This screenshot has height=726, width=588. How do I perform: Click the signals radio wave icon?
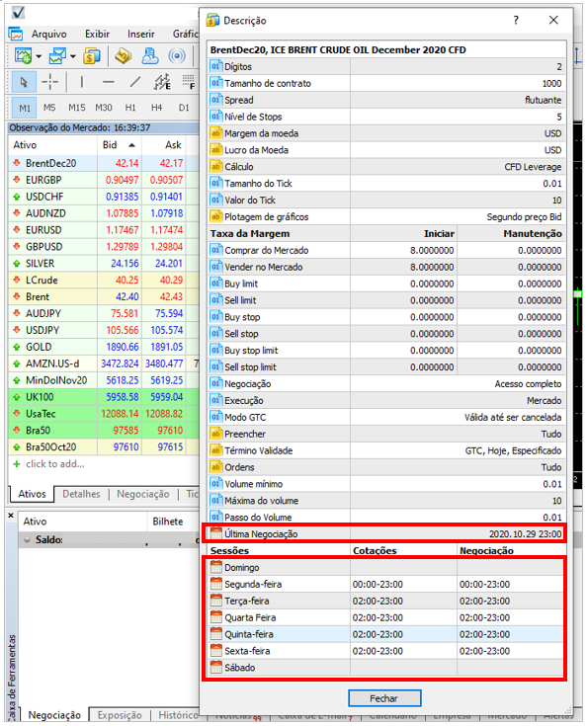point(177,56)
